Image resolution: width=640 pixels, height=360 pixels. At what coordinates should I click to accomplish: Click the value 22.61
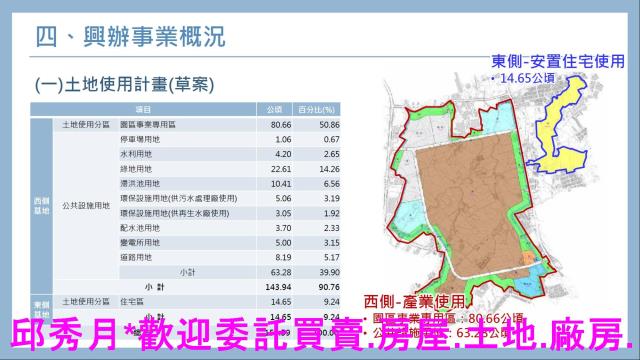click(x=281, y=169)
